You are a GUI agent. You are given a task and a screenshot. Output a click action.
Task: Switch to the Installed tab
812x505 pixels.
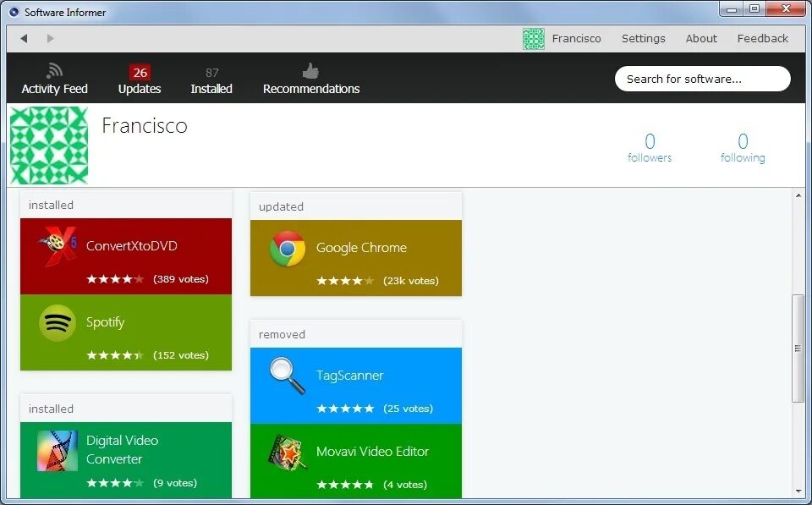(211, 89)
